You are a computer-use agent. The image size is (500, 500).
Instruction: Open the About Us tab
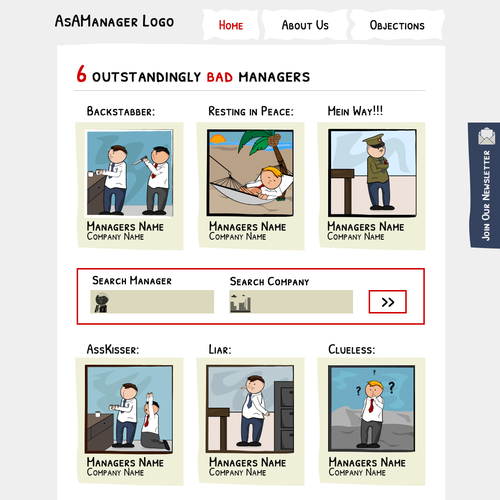pos(305,25)
